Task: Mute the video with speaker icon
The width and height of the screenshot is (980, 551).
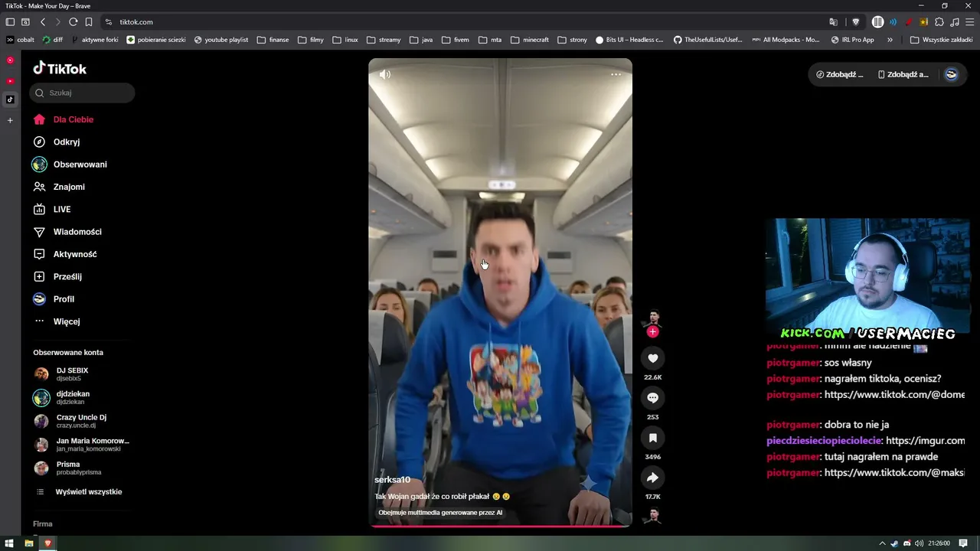Action: pyautogui.click(x=385, y=74)
